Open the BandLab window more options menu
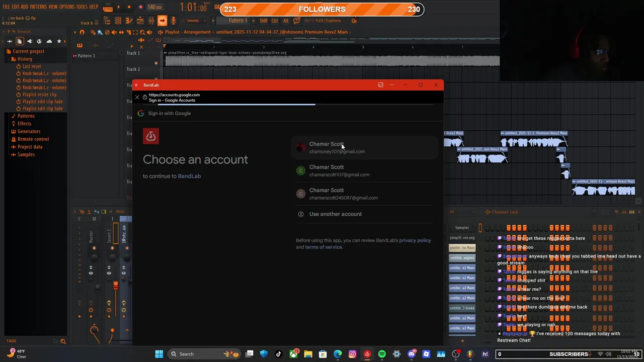The height and width of the screenshot is (362, 644). 392,85
